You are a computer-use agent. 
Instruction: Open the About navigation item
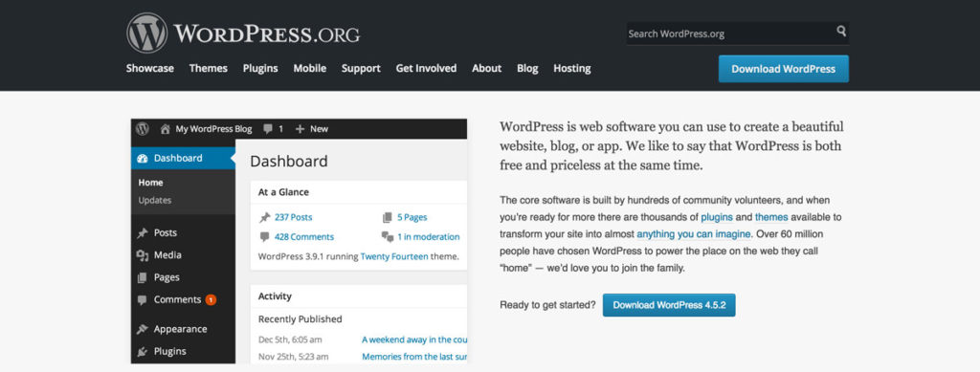pyautogui.click(x=487, y=69)
